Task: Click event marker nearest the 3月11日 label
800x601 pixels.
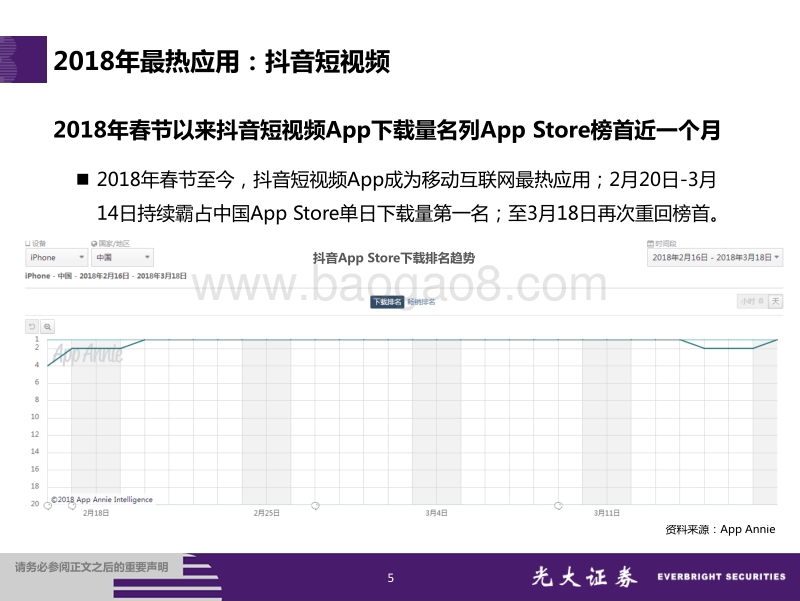Action: [558, 506]
